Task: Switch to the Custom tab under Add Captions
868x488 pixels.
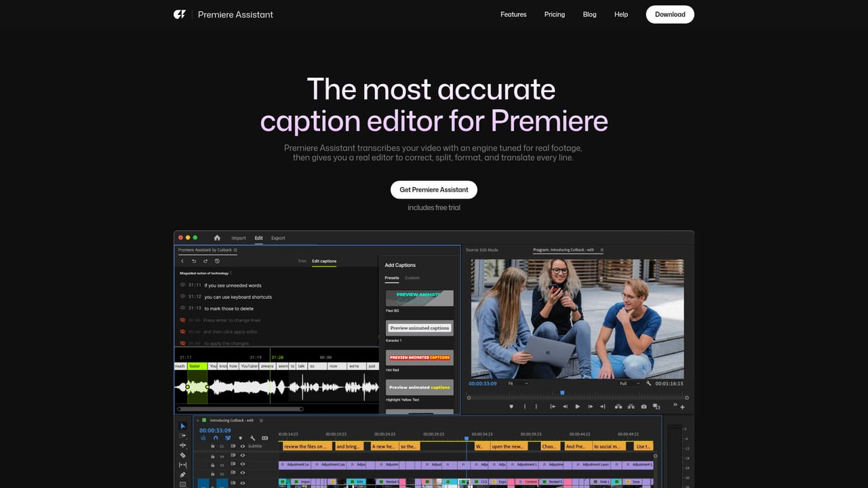Action: 412,278
